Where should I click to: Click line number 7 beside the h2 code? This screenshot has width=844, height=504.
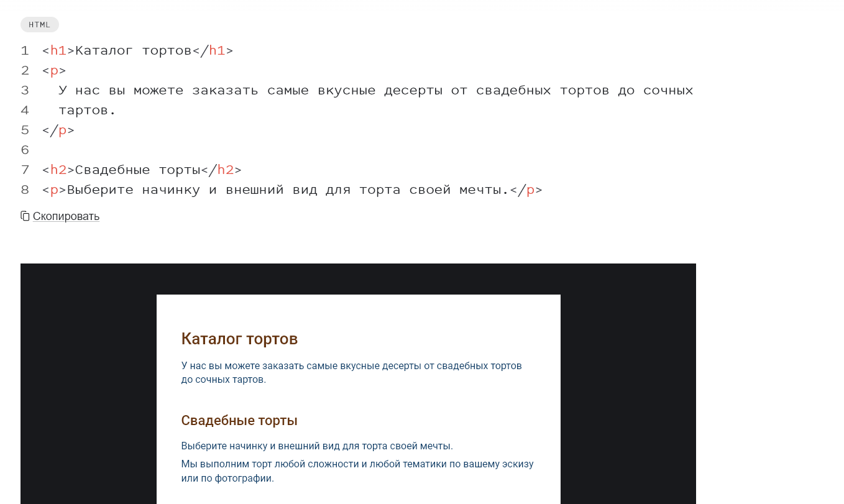[x=25, y=169]
